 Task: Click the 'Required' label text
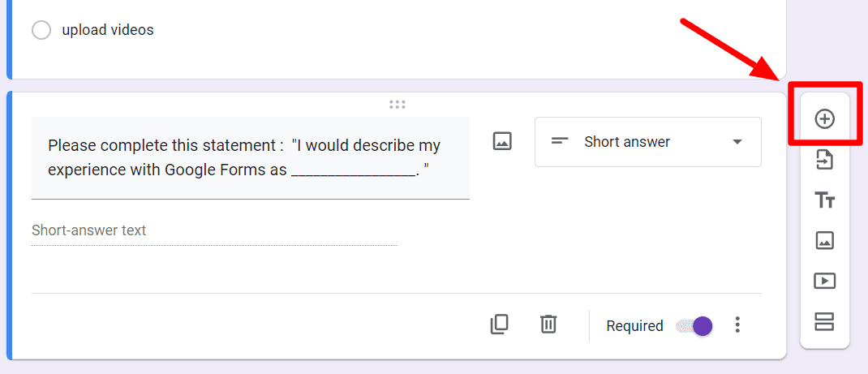coord(634,326)
